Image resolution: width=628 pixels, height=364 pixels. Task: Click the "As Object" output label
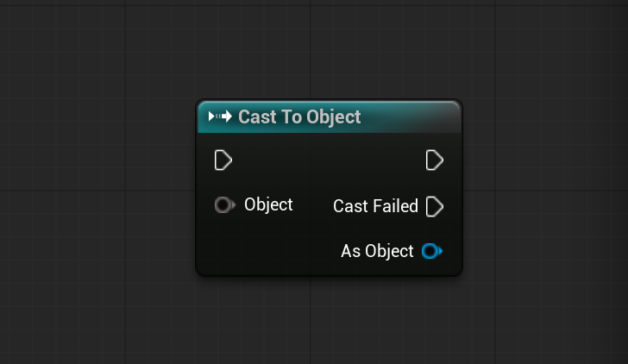click(377, 252)
